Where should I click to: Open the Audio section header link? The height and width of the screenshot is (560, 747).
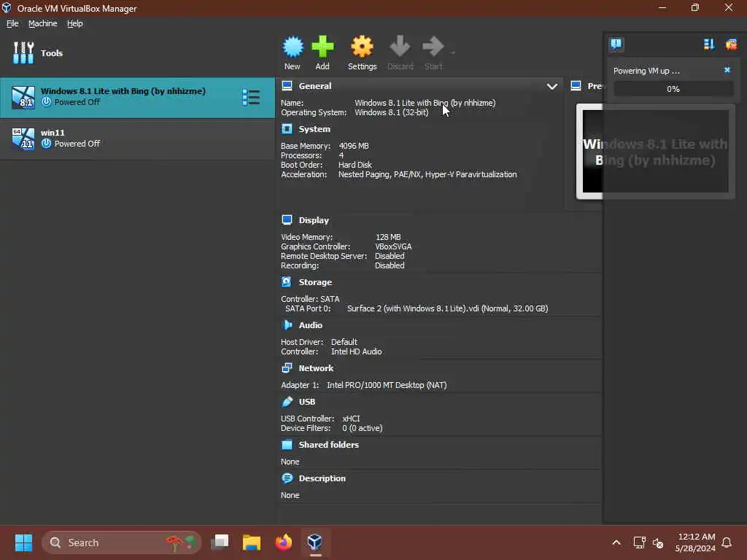pos(311,325)
